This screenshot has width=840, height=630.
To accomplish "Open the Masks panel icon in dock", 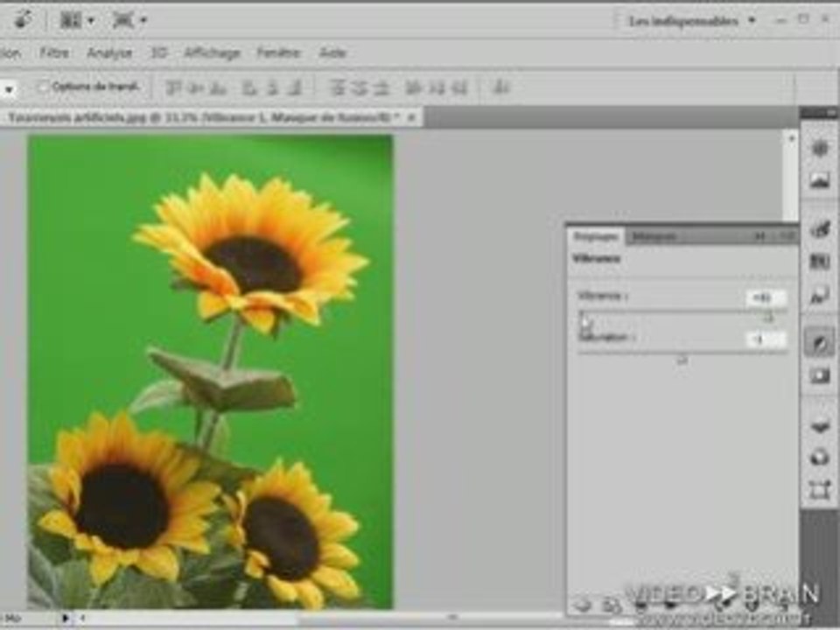I will [x=820, y=375].
